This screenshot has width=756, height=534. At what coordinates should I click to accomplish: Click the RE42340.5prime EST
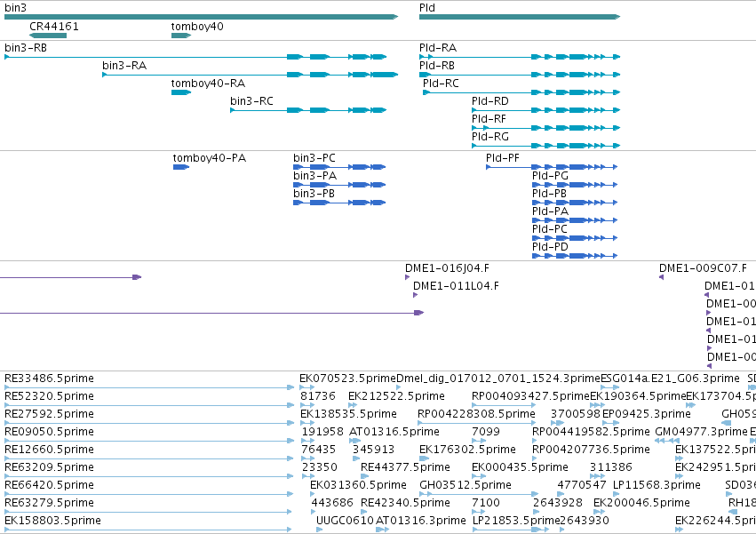click(x=365, y=512)
